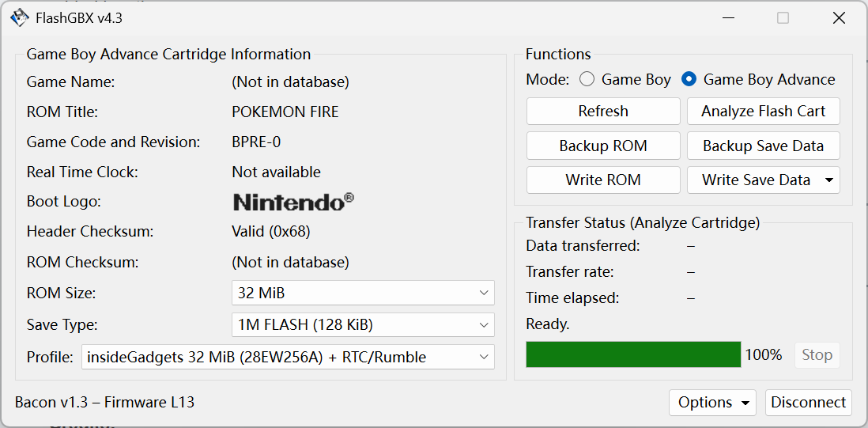The image size is (868, 428).
Task: Click the Stop transfer button
Action: [817, 354]
